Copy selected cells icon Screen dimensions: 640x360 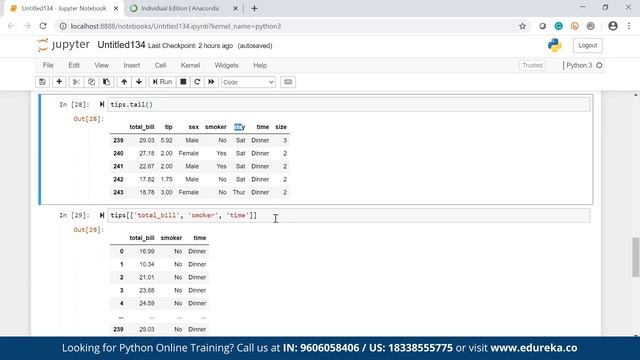(x=91, y=82)
